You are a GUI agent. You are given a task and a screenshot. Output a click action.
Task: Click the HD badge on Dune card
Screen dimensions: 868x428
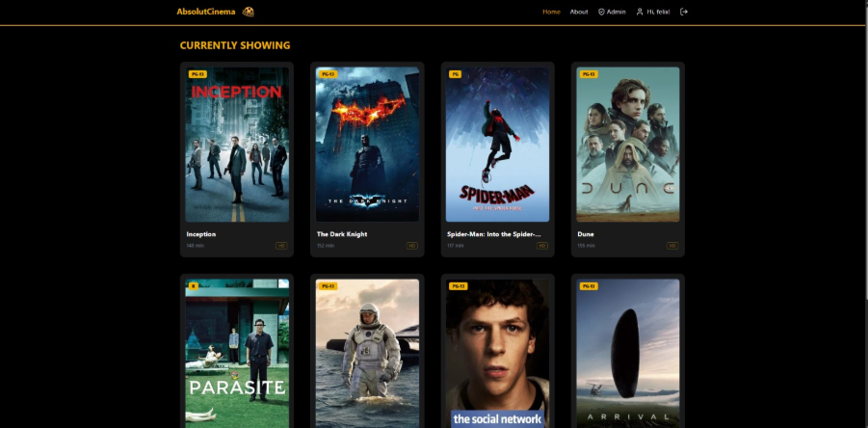[x=672, y=246]
